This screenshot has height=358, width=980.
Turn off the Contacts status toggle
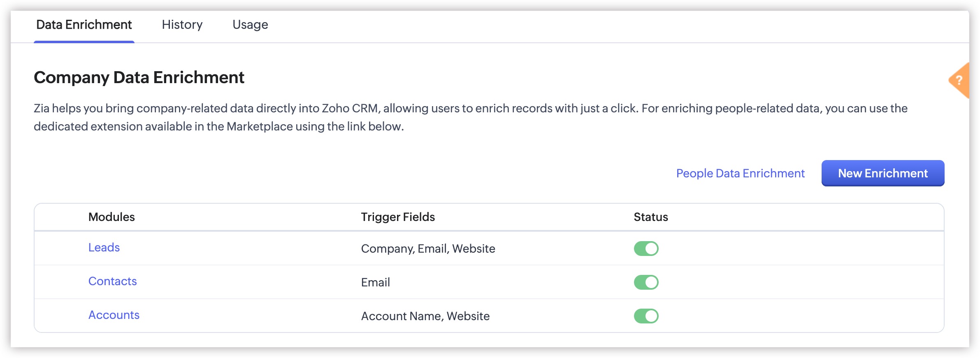coord(646,282)
